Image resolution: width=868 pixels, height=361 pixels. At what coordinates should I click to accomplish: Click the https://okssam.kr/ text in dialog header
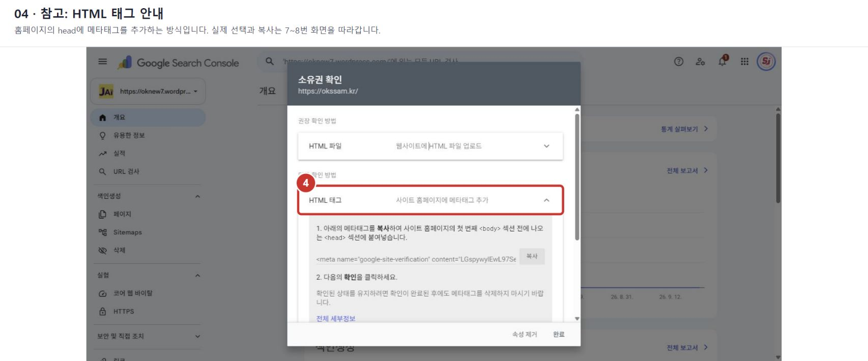tap(328, 91)
